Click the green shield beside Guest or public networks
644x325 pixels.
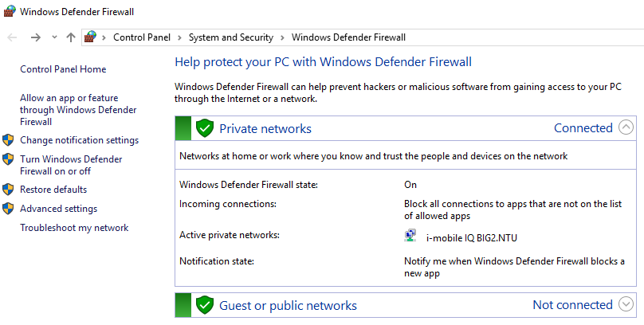pyautogui.click(x=205, y=305)
